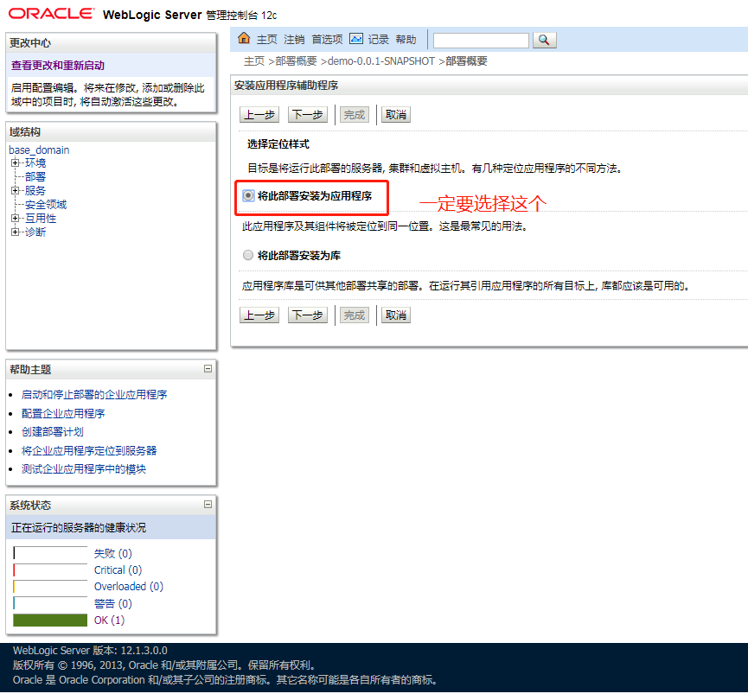Click the magnifier search button
Image resolution: width=748 pixels, height=700 pixels.
click(544, 40)
